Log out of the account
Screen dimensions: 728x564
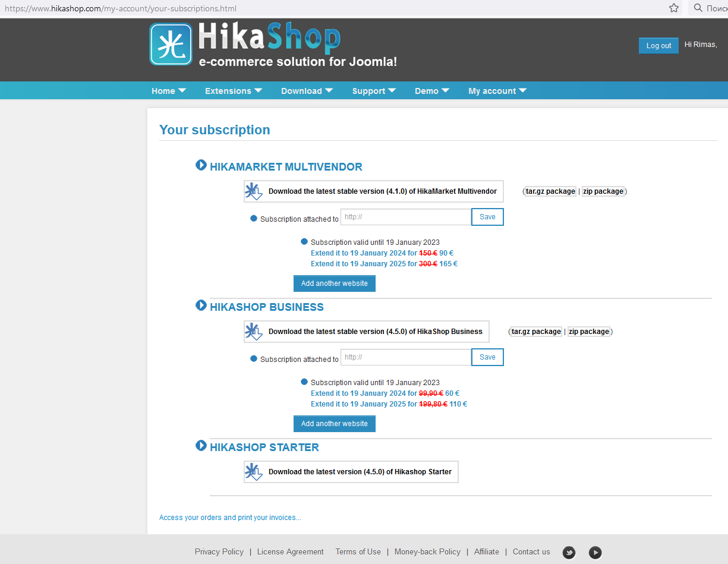tap(658, 46)
